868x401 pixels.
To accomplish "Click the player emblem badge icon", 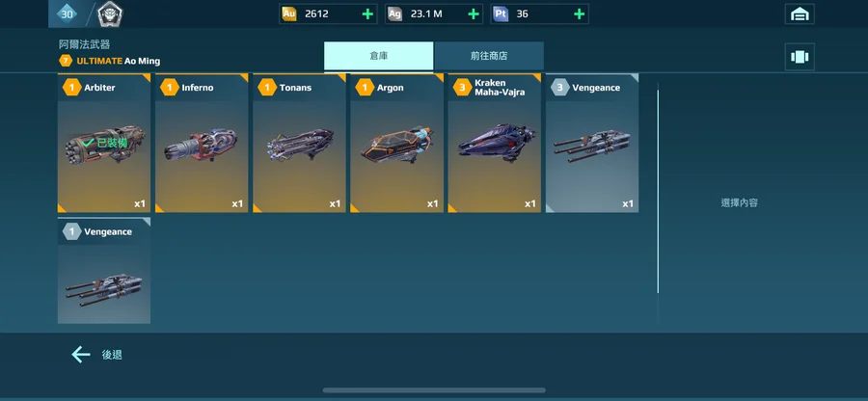I will point(110,13).
